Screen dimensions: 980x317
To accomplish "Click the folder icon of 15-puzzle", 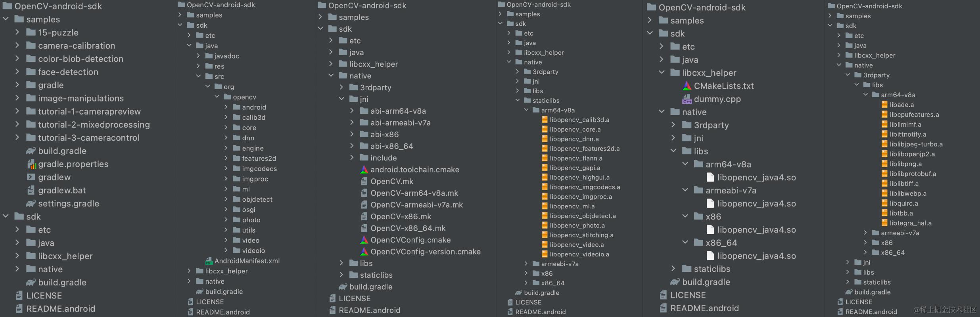I will coord(31,32).
